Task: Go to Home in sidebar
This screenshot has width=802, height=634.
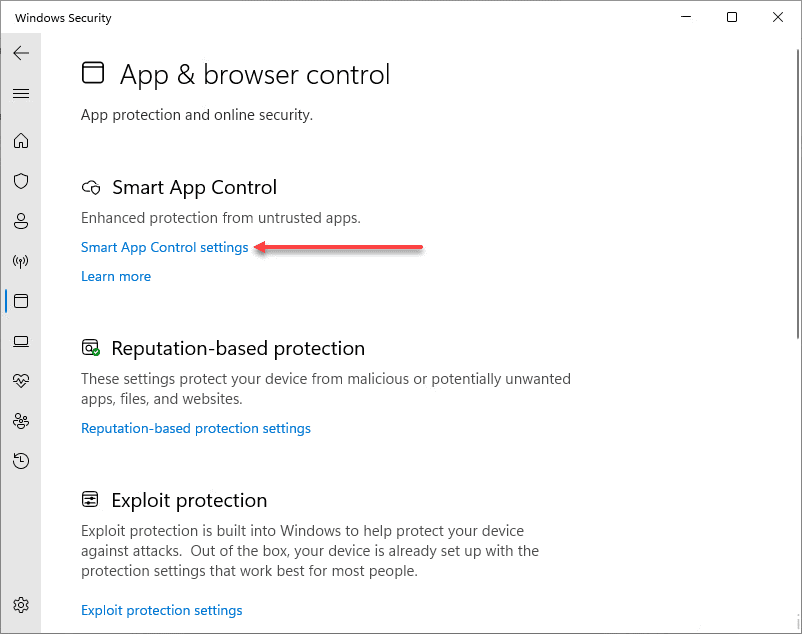Action: click(x=21, y=141)
